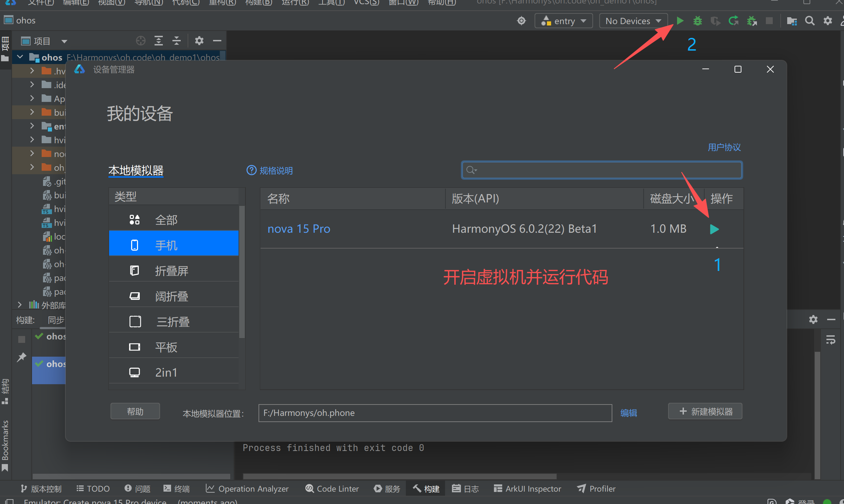
Task: Click the pin icon in build panel
Action: [21, 357]
